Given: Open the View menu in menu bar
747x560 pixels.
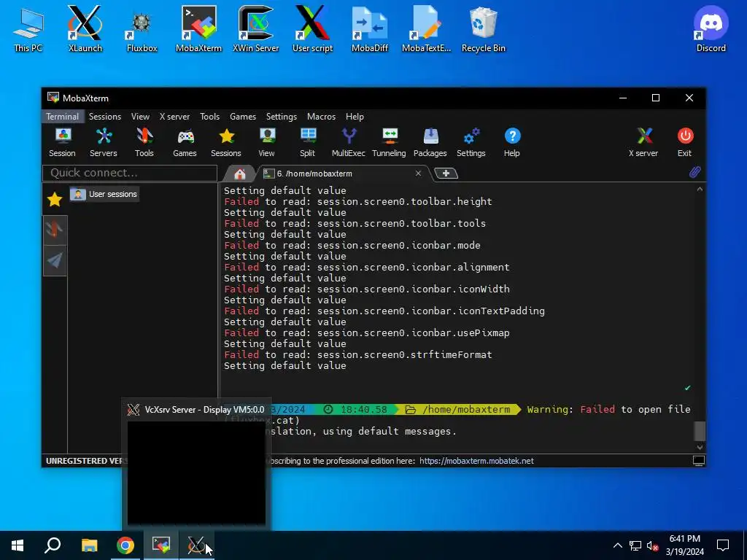Looking at the screenshot, I should 140,116.
